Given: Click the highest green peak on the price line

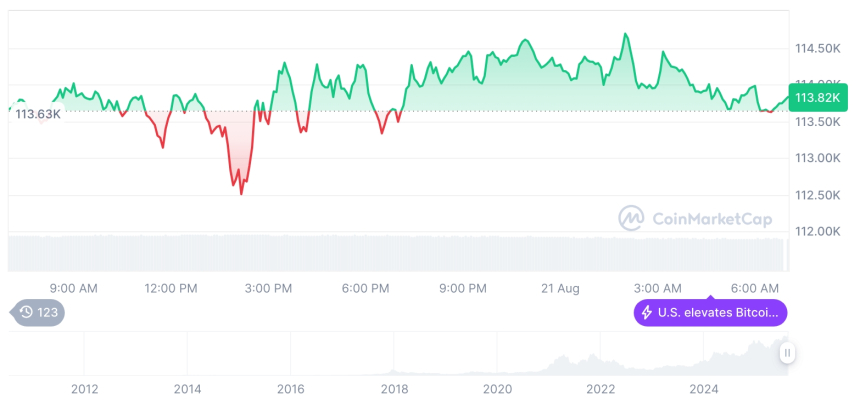Looking at the screenshot, I should point(626,35).
